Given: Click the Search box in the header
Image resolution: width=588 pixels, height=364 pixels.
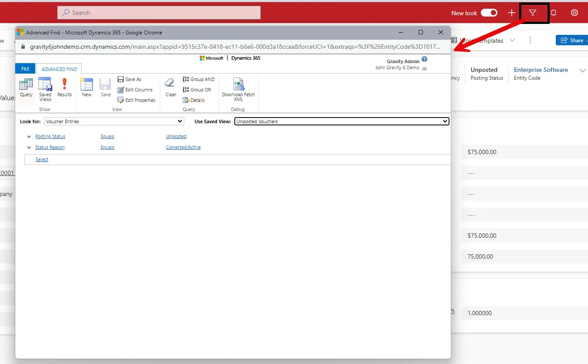Looking at the screenshot, I should point(159,13).
